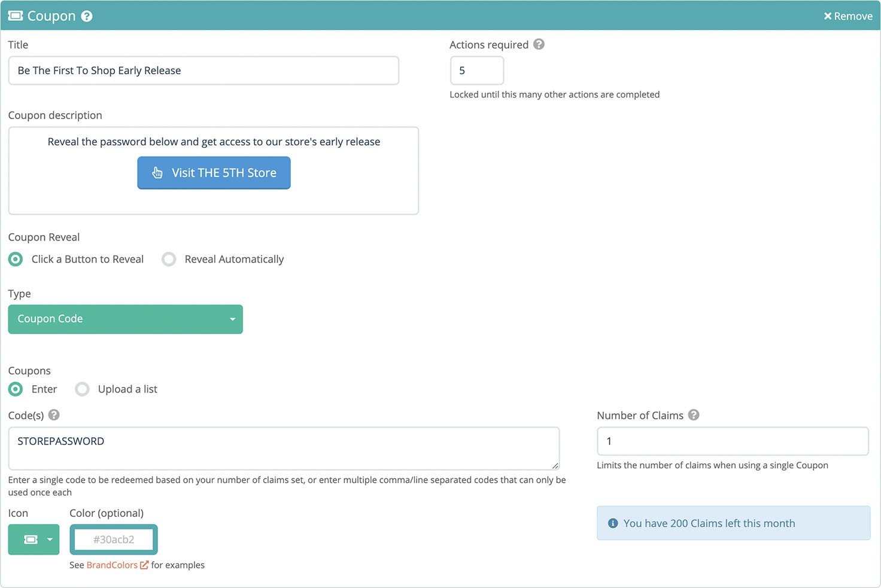Click the help icon beside Code(s)

[54, 415]
